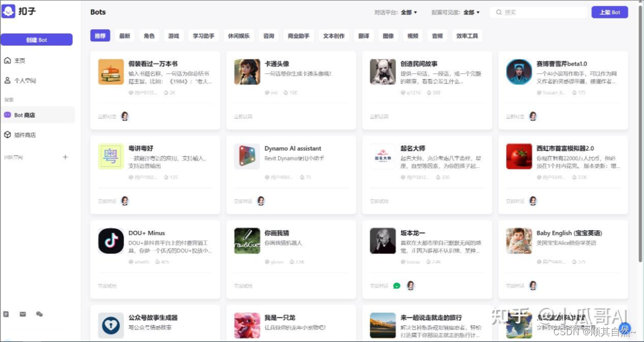Viewport: 644px width, 342px height.
Task: Click 立即试用 on DOU+ Minus card
Action: (107, 286)
